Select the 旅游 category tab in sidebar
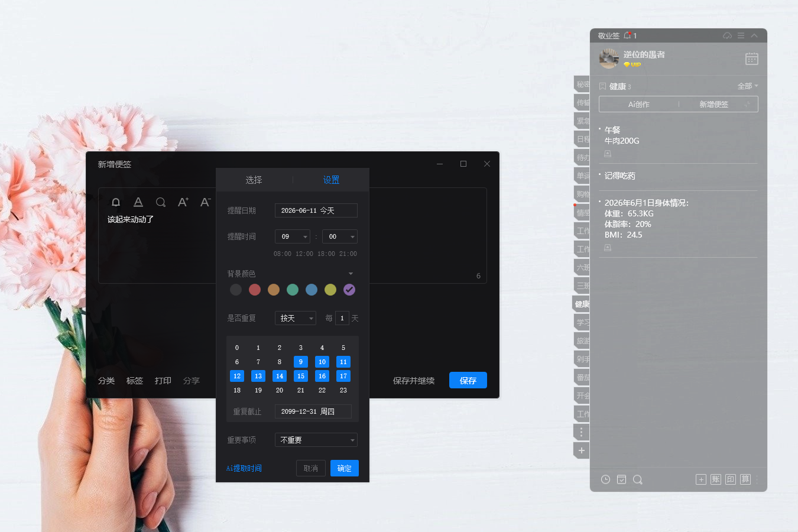Image resolution: width=798 pixels, height=532 pixels. click(x=582, y=340)
